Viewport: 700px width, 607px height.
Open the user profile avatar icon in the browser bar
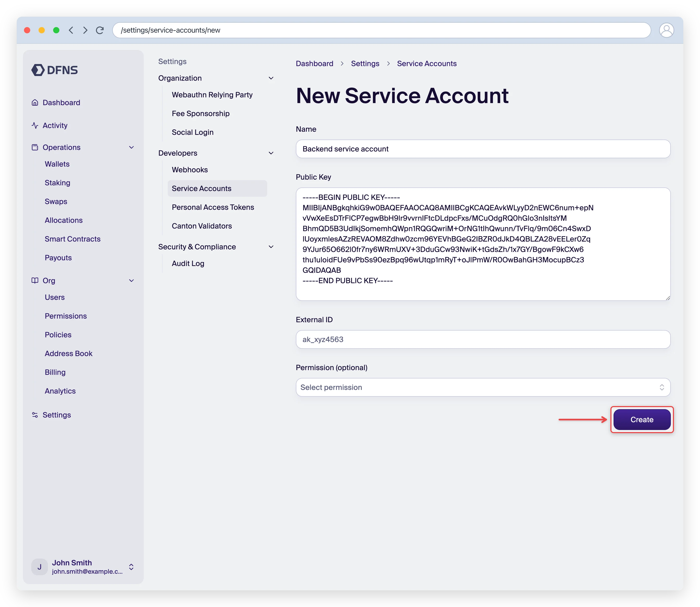point(666,30)
